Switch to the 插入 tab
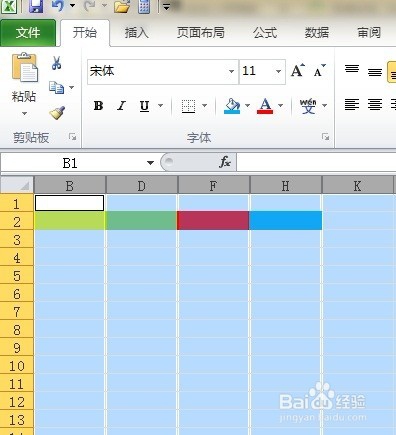 [x=137, y=33]
